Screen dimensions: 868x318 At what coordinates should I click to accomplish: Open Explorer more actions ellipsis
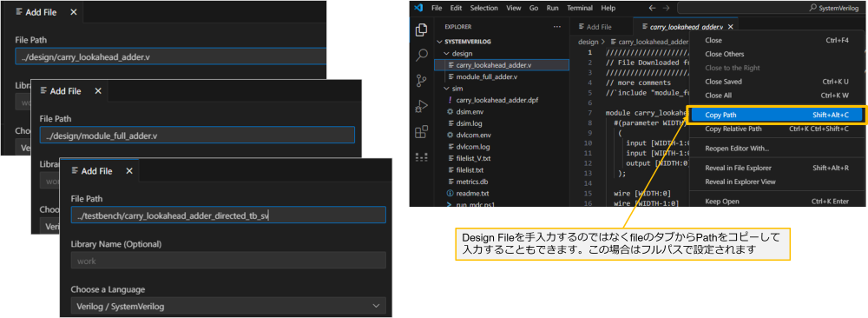[557, 27]
